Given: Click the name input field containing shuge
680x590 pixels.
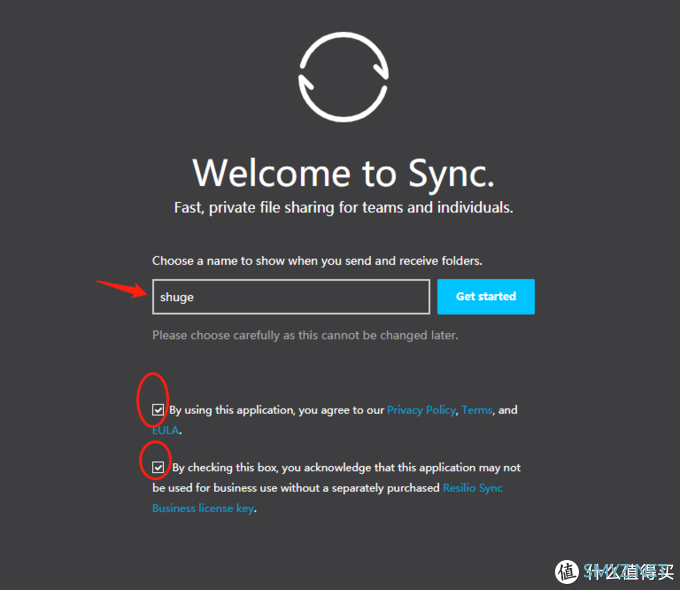Looking at the screenshot, I should (291, 297).
